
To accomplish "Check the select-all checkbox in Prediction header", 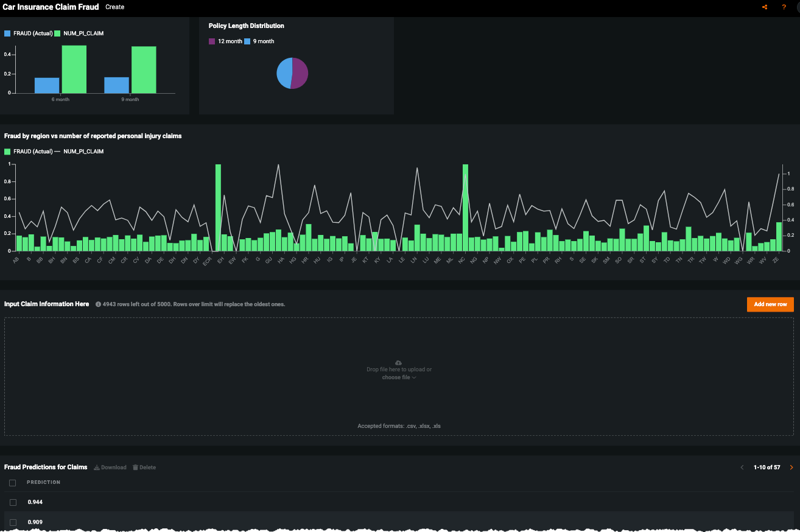I will [x=13, y=483].
